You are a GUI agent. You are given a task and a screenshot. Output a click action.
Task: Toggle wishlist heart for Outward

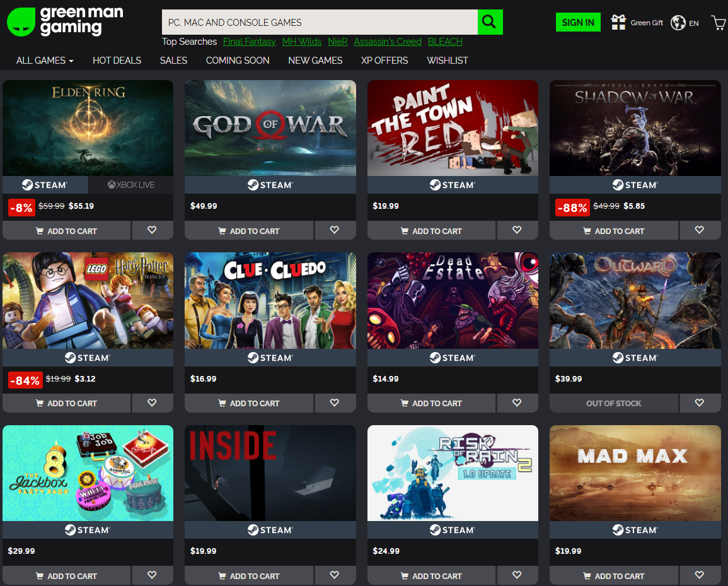[700, 402]
